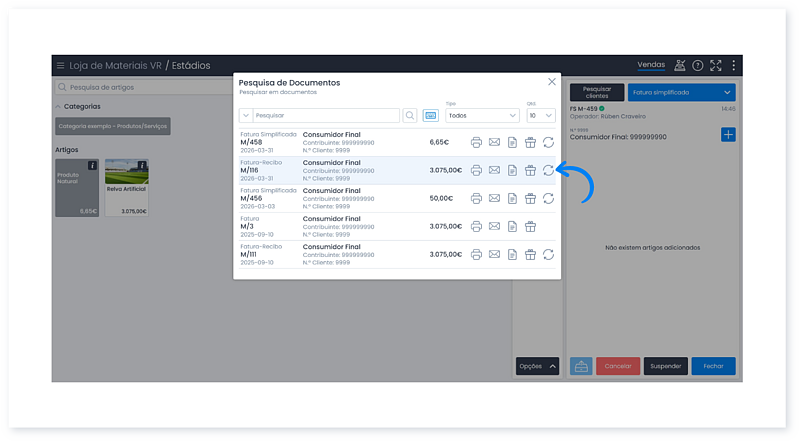Click the Suspender button
800x442 pixels.
pos(665,366)
